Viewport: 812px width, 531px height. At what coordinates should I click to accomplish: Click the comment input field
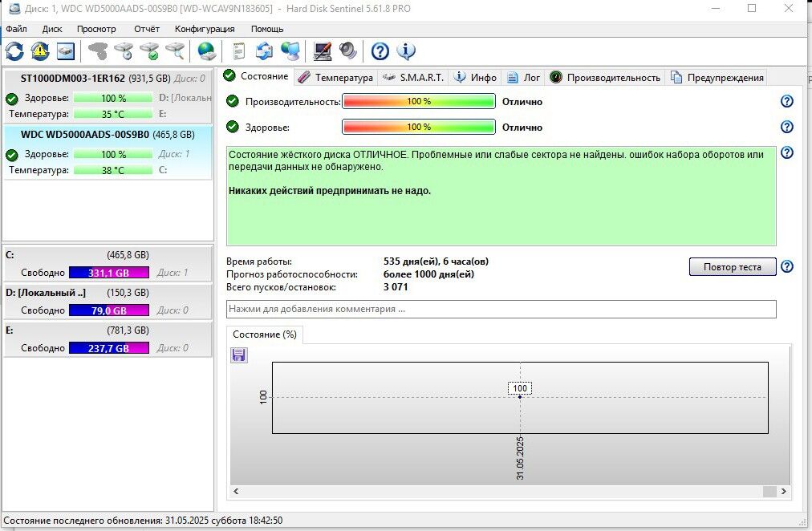[x=501, y=309]
